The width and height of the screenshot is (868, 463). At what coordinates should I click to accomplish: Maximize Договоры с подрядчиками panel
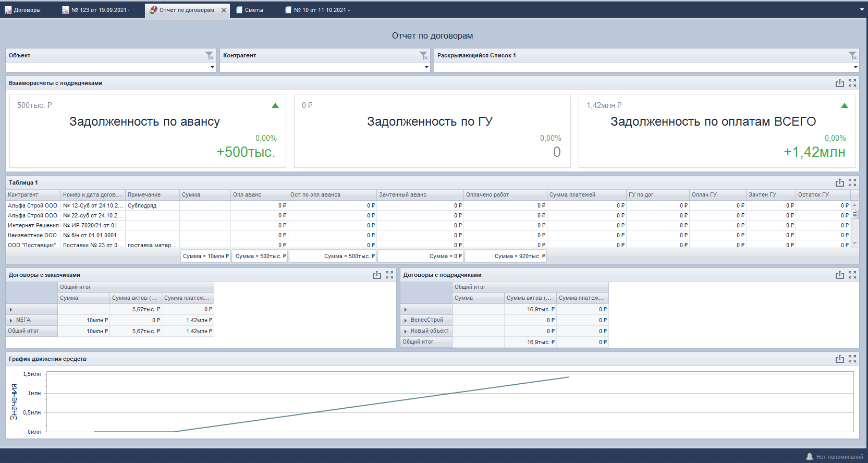(x=852, y=275)
